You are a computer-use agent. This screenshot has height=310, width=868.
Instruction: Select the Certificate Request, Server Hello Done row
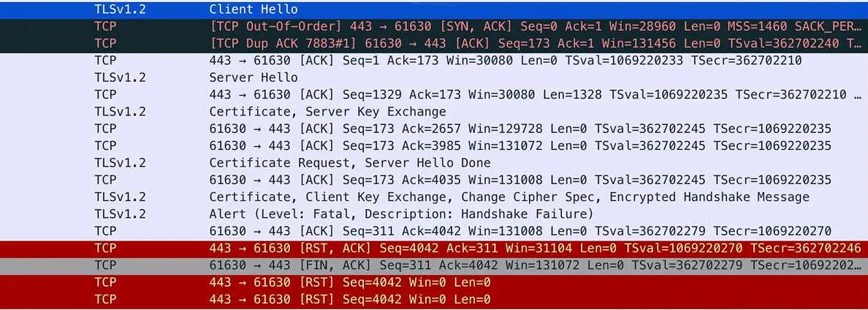tap(434, 163)
